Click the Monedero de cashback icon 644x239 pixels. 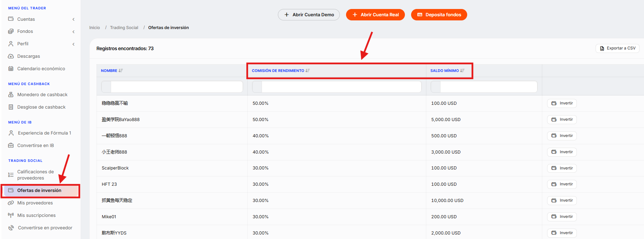click(11, 94)
